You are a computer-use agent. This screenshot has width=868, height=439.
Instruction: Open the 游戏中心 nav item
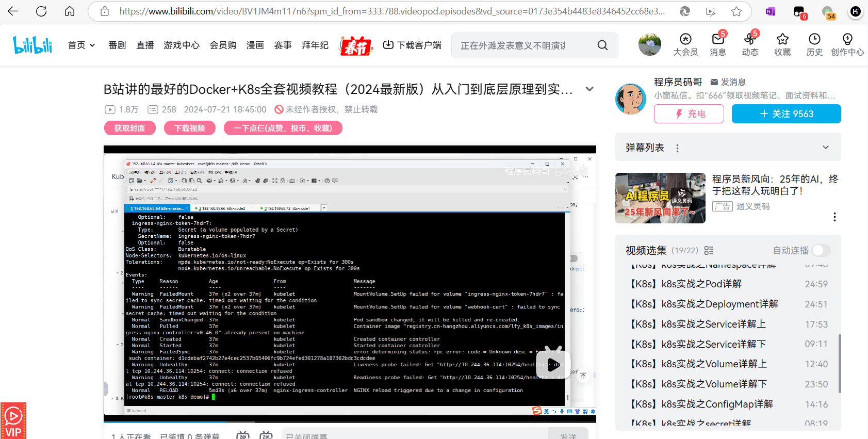pyautogui.click(x=182, y=45)
